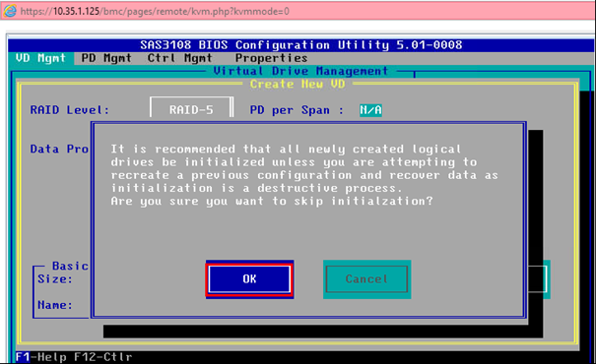Click the SAS3108 BIOS Configuration Utility title
This screenshot has height=364, width=596.
[301, 45]
